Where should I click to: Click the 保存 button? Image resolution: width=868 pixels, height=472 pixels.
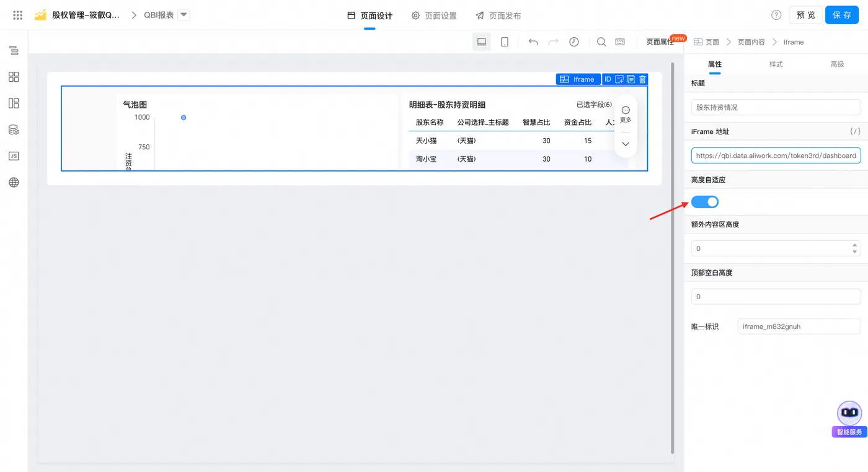[841, 15]
